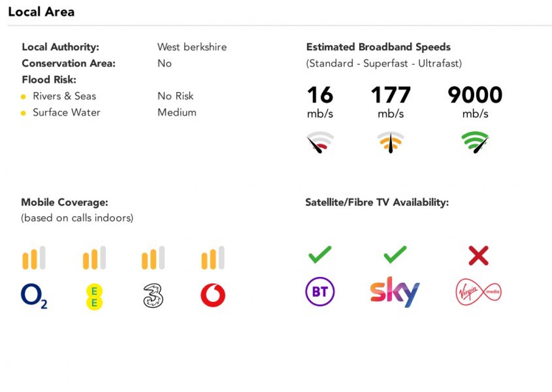Screen dimensions: 552x392
Task: Select the Sky logo
Action: pos(395,292)
